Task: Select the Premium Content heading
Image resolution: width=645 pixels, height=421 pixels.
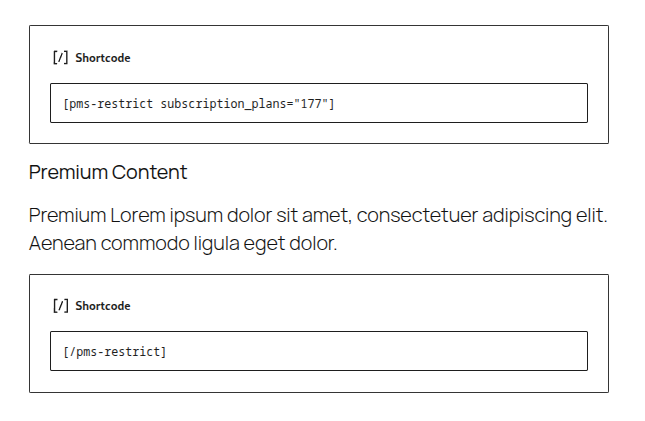Action: (x=108, y=172)
